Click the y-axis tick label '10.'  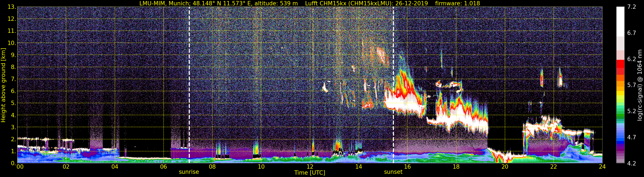(x=12, y=43)
